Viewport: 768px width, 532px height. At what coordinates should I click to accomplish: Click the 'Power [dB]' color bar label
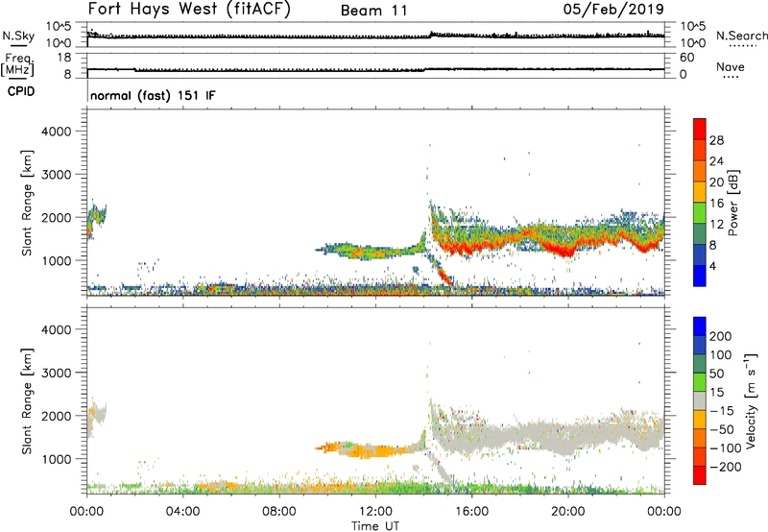point(732,203)
